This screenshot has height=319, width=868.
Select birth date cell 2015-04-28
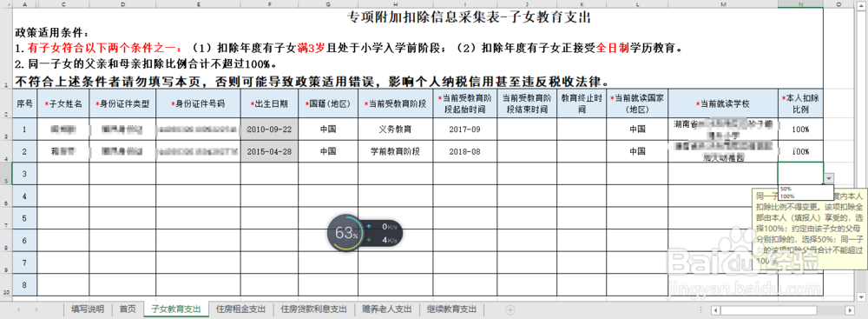pyautogui.click(x=270, y=151)
